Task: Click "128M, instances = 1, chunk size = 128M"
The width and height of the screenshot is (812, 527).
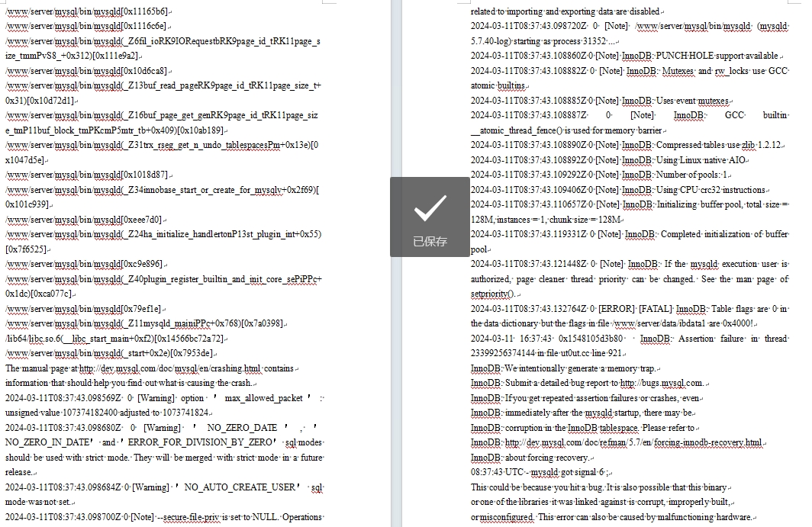Action: (546, 220)
